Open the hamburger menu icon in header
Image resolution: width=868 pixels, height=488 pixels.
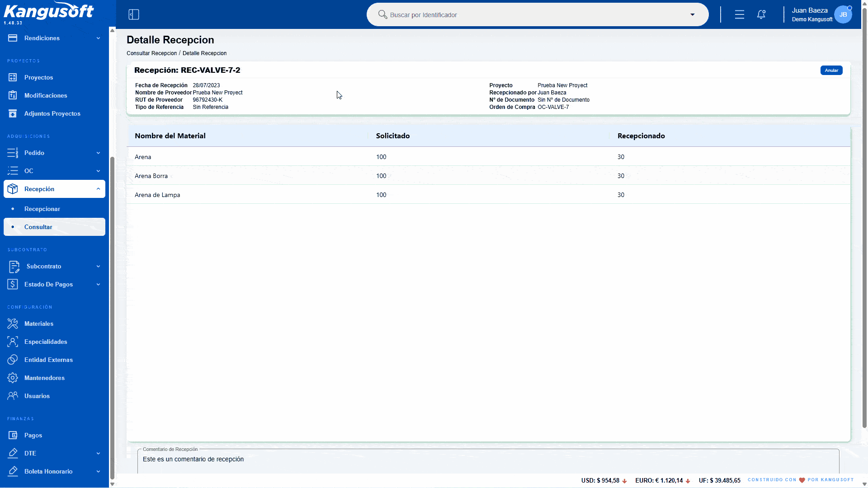point(740,14)
